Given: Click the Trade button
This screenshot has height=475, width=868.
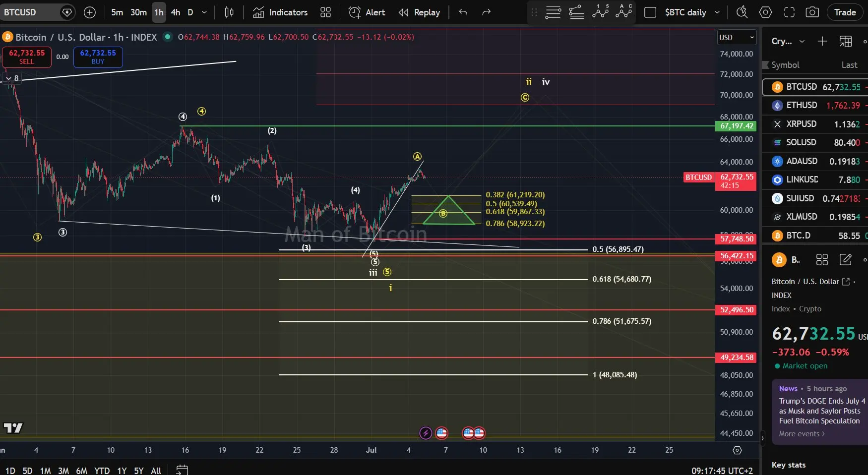Looking at the screenshot, I should (x=845, y=12).
